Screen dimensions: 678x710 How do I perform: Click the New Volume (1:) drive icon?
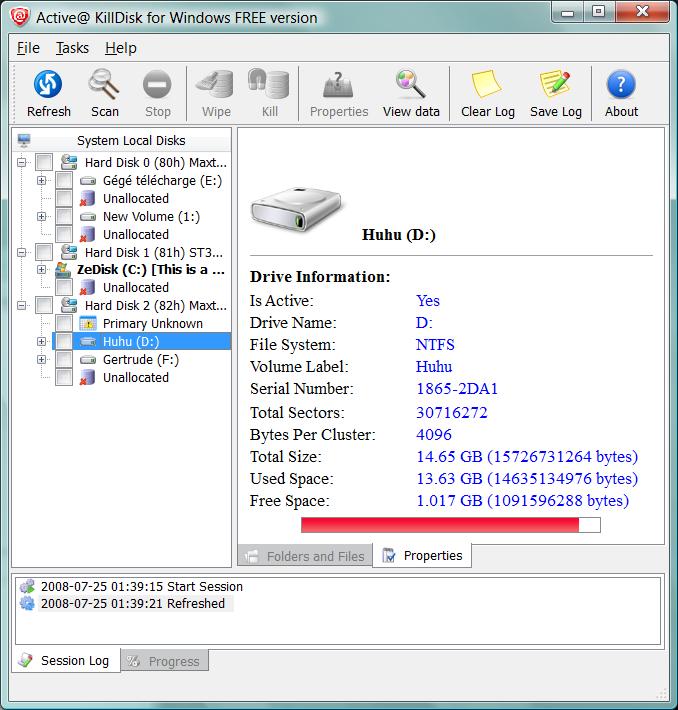coord(88,217)
